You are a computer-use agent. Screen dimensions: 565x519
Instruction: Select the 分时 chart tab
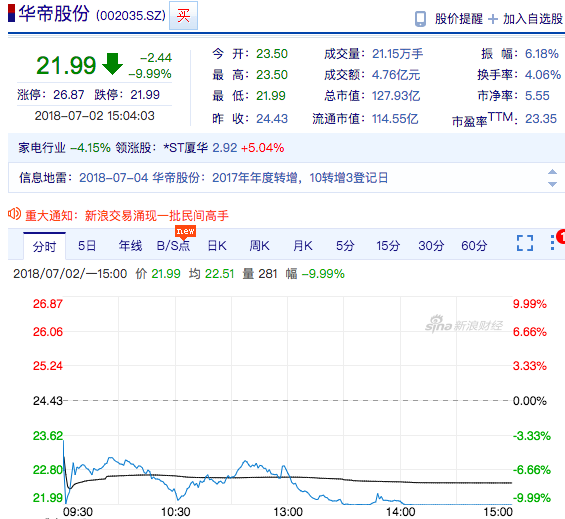(44, 246)
